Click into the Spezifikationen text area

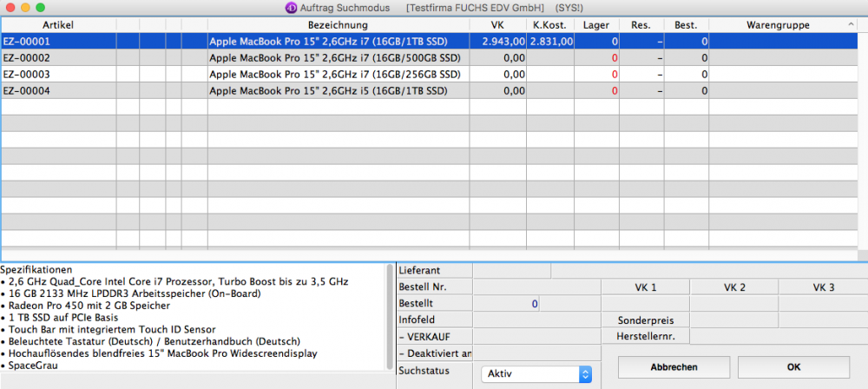195,321
